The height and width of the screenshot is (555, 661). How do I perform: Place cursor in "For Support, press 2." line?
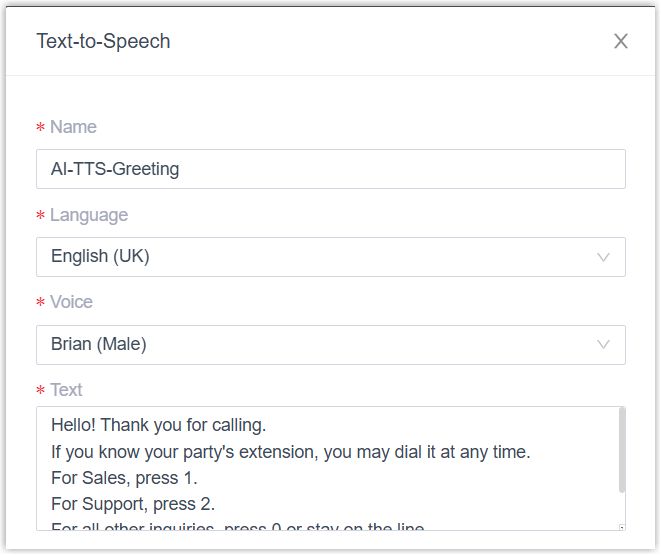tap(133, 504)
